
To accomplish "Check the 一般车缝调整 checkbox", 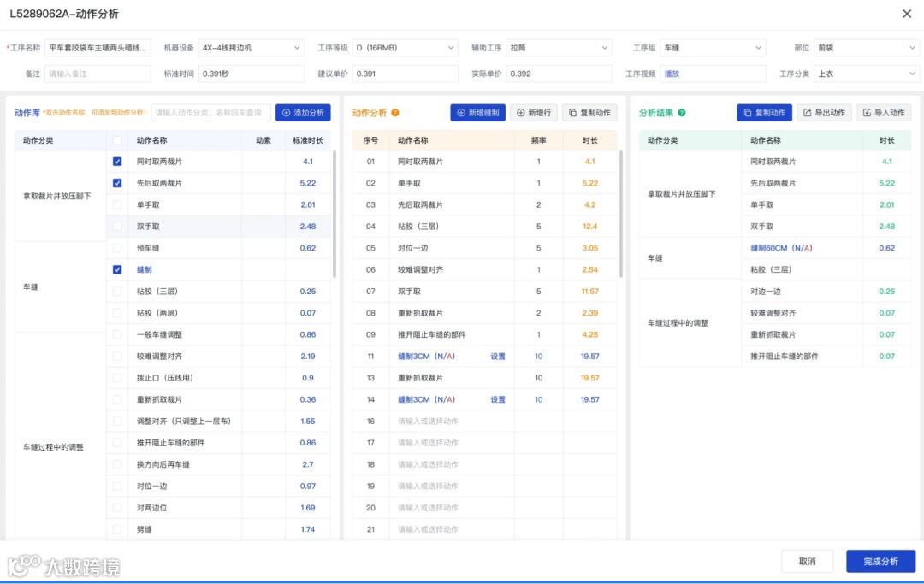I will pos(117,335).
